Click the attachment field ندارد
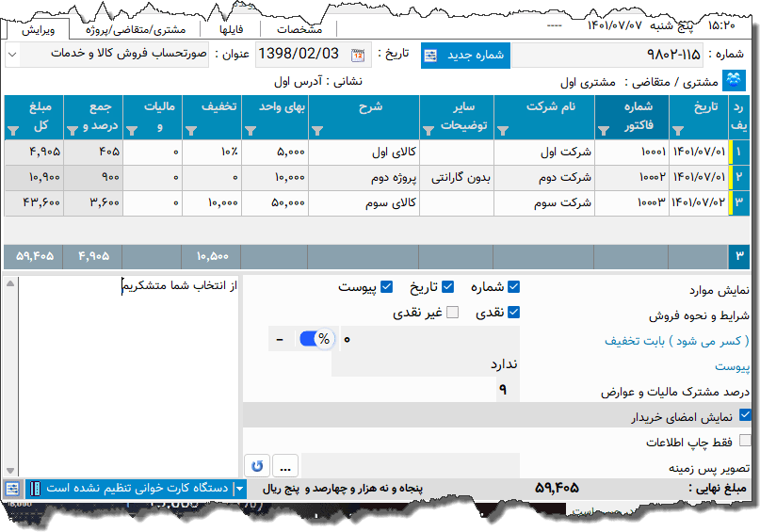760x532 pixels. tap(426, 363)
